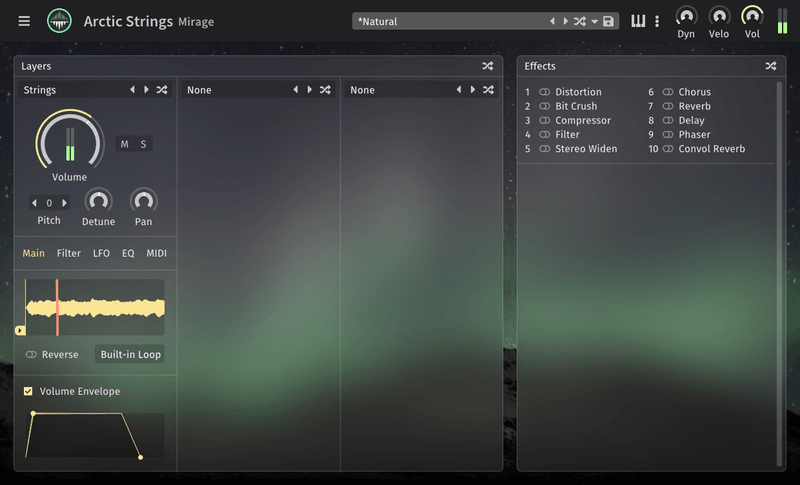Viewport: 800px width, 485px height.
Task: Uncheck the Volume Envelope checkbox
Action: 28,391
